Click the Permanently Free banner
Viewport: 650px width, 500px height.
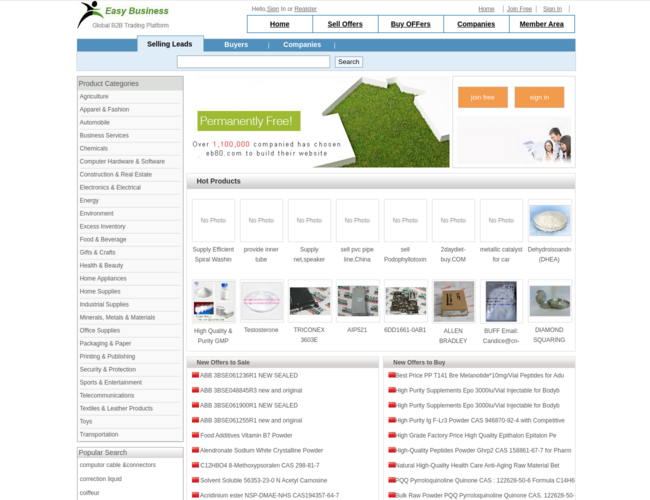[318, 122]
